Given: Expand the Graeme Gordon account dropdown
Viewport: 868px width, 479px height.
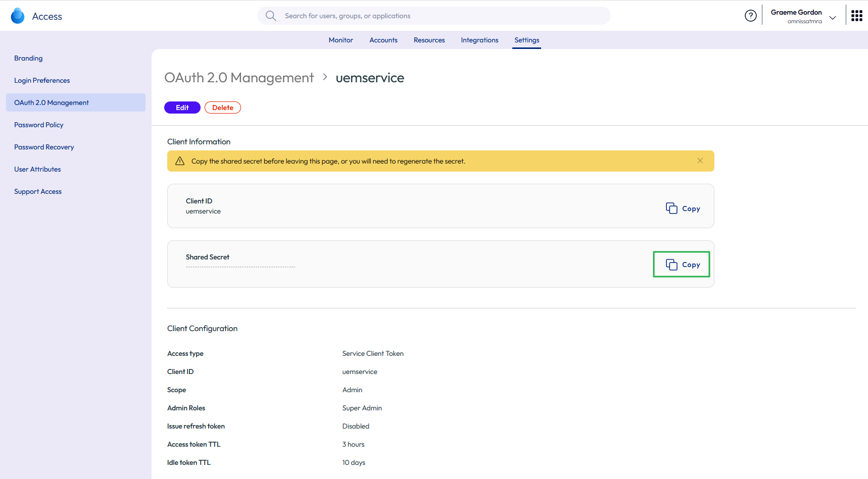Looking at the screenshot, I should [833, 18].
